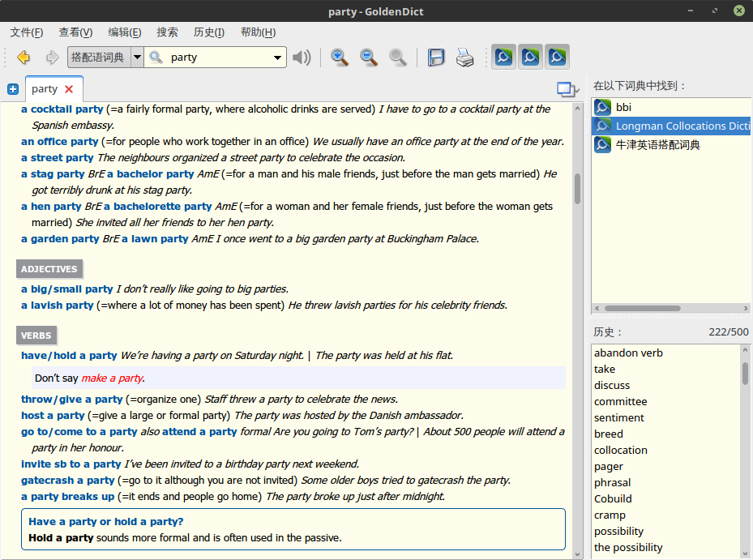
Task: Open the 文件(F) menu
Action: pyautogui.click(x=27, y=32)
